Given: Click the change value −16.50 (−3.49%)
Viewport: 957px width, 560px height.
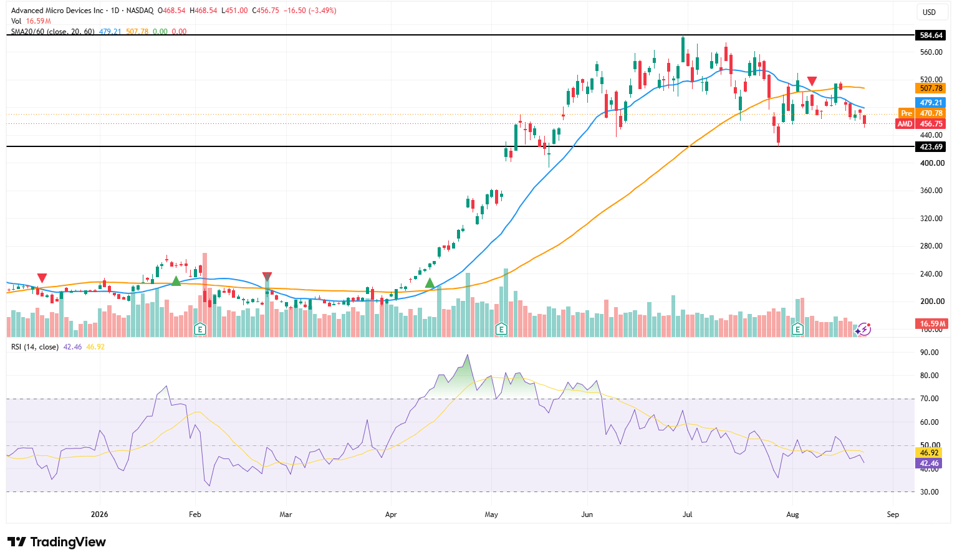Looking at the screenshot, I should 309,11.
